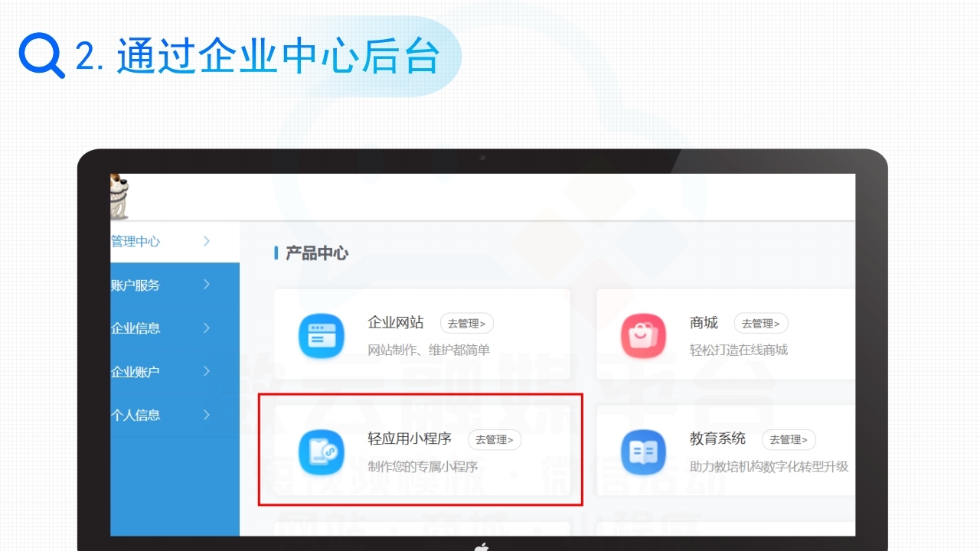The image size is (980, 551).
Task: Click 去管理 button for 商城
Action: [761, 323]
